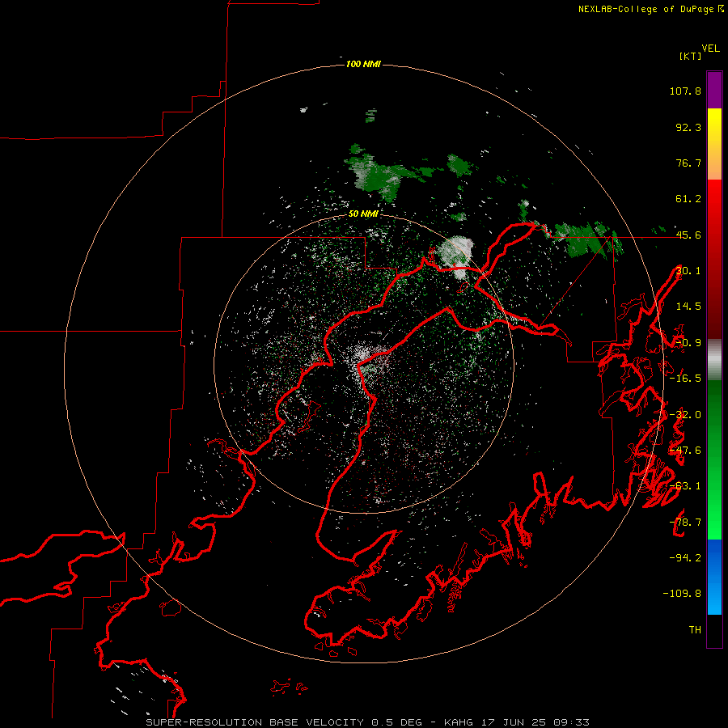Screen dimensions: 728x728
Task: Click the gray near-zero segment of color bar
Action: pyautogui.click(x=714, y=360)
